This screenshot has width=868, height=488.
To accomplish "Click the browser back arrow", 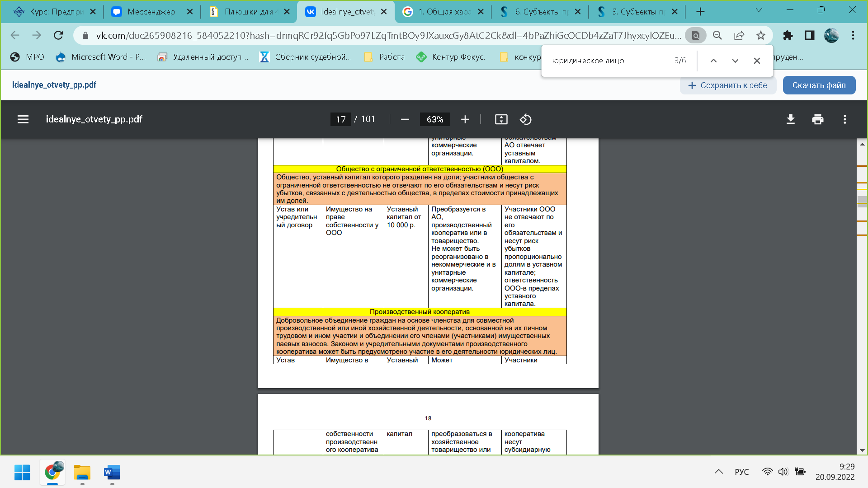I will (15, 35).
